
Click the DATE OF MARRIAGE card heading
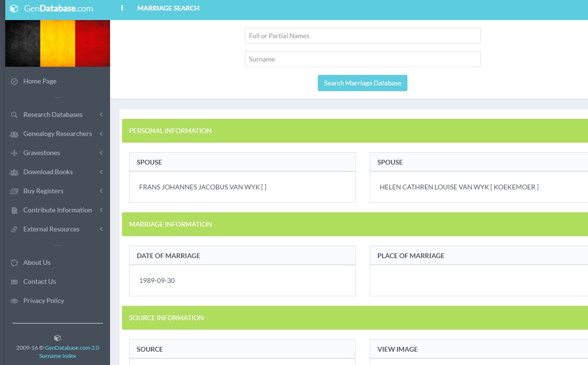coord(168,256)
